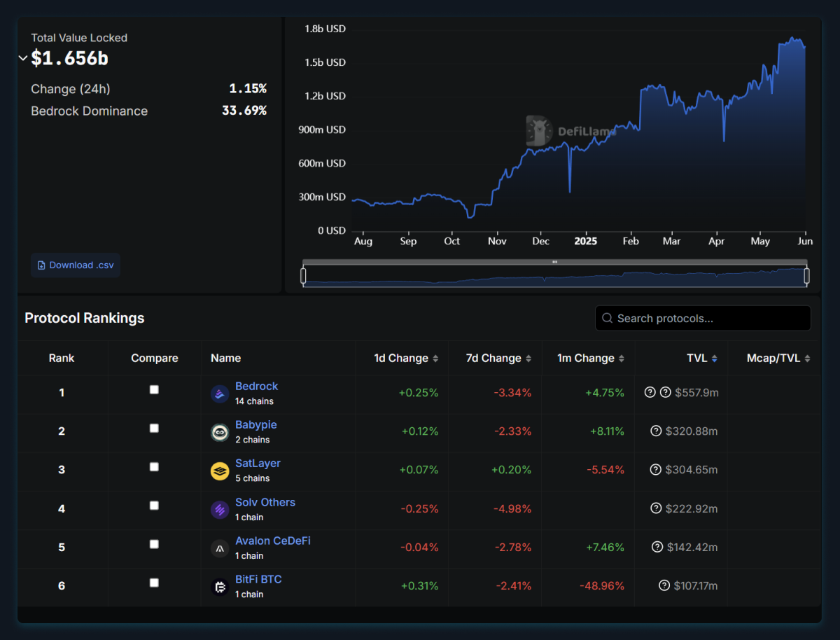The height and width of the screenshot is (640, 840).
Task: Click the Avalon CeDeFi protocol logo
Action: [220, 548]
